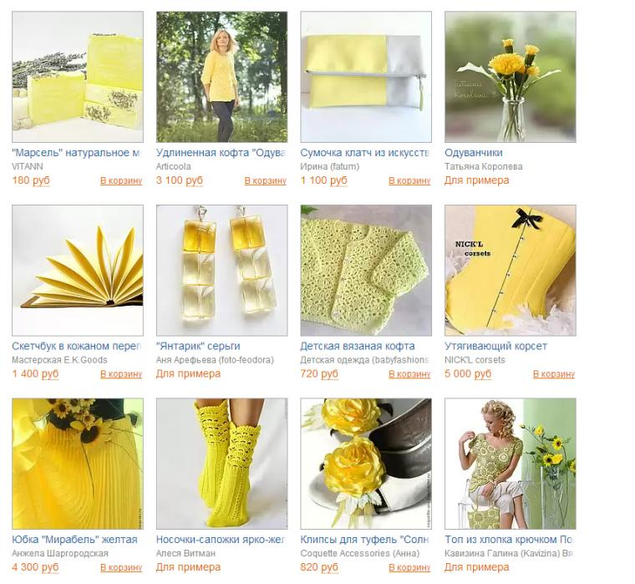Visit seller Татьяна Королева's page
The width and height of the screenshot is (635, 584).
click(484, 166)
